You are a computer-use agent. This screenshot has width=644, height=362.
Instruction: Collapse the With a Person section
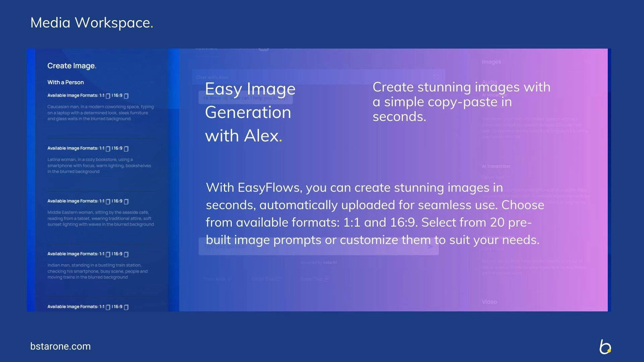tap(152, 82)
